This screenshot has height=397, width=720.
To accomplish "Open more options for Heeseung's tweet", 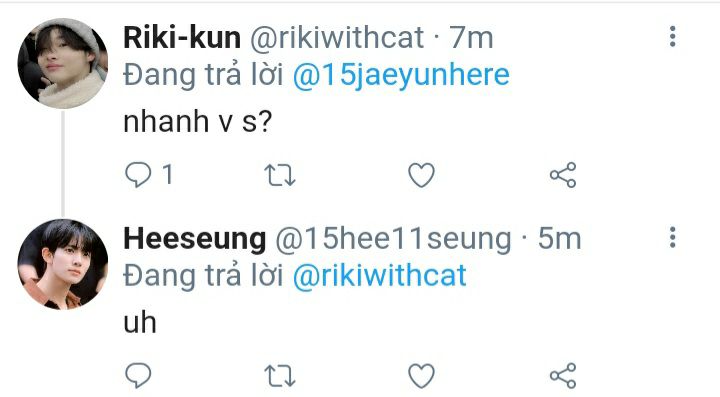I will coord(673,237).
